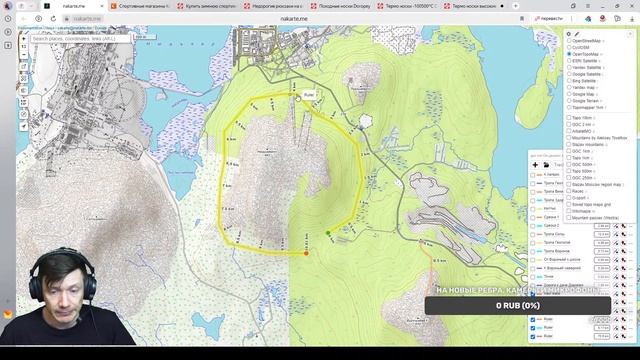Click the Ruler label on the map

(309, 95)
